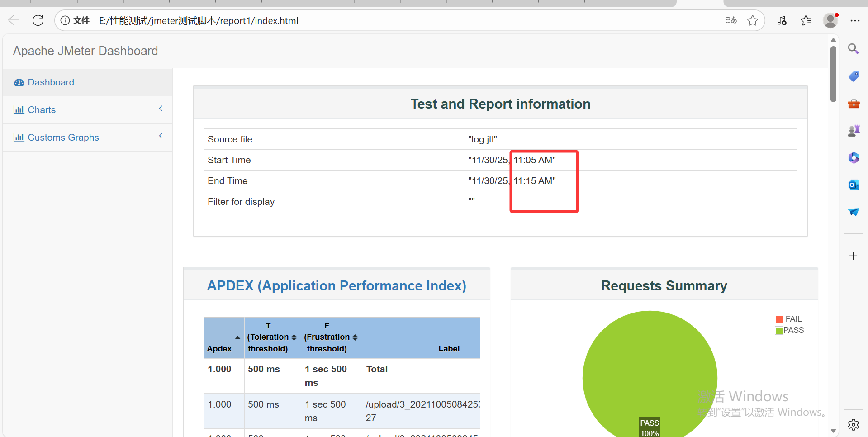This screenshot has width=868, height=437.
Task: Open the sidebar tools briefcase icon
Action: point(854,104)
